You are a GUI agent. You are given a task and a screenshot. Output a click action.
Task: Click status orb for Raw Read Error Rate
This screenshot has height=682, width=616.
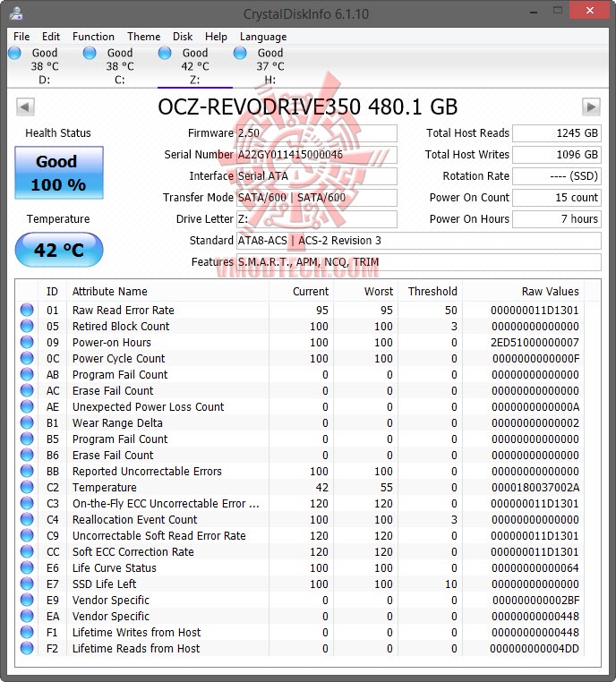[x=27, y=310]
